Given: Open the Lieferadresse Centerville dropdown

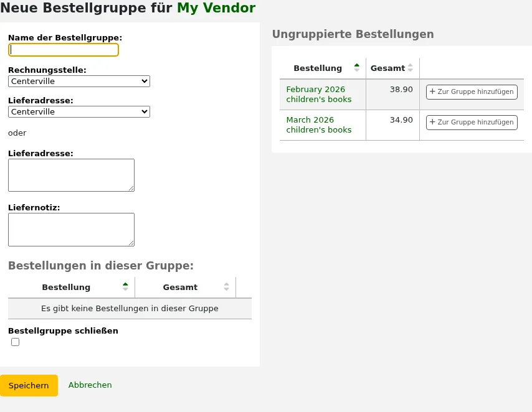Looking at the screenshot, I should pos(79,111).
